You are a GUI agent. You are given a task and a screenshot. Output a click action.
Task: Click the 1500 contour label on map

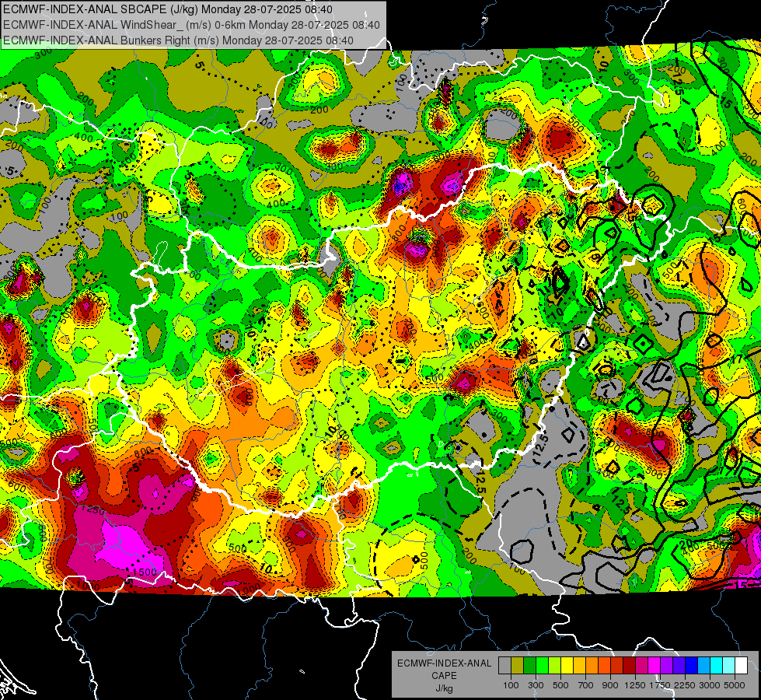click(x=145, y=572)
